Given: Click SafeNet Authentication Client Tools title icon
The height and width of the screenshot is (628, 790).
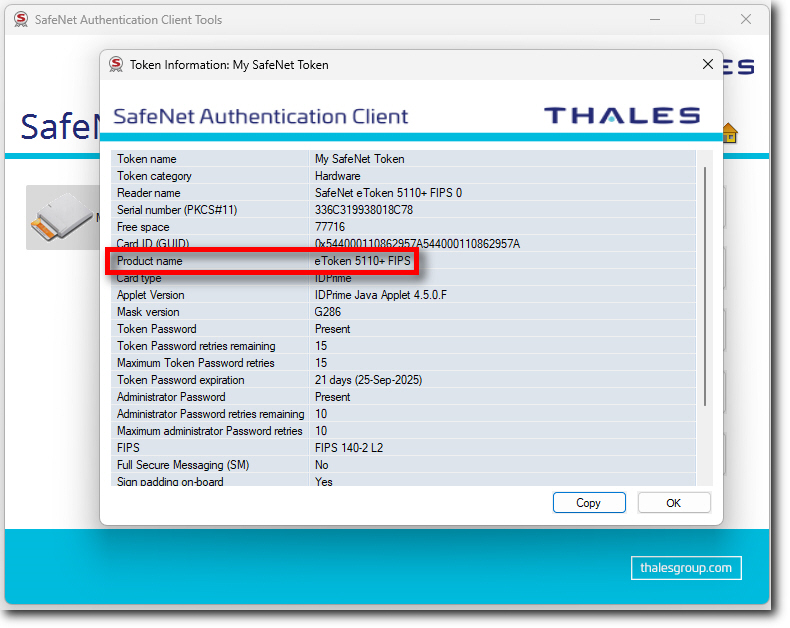Looking at the screenshot, I should pyautogui.click(x=21, y=19).
